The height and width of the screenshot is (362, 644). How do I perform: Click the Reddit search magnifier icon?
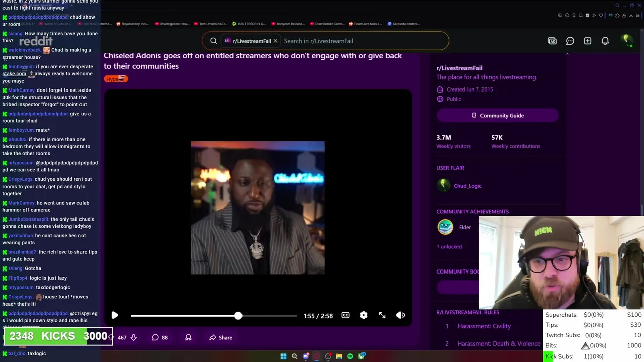pyautogui.click(x=213, y=41)
